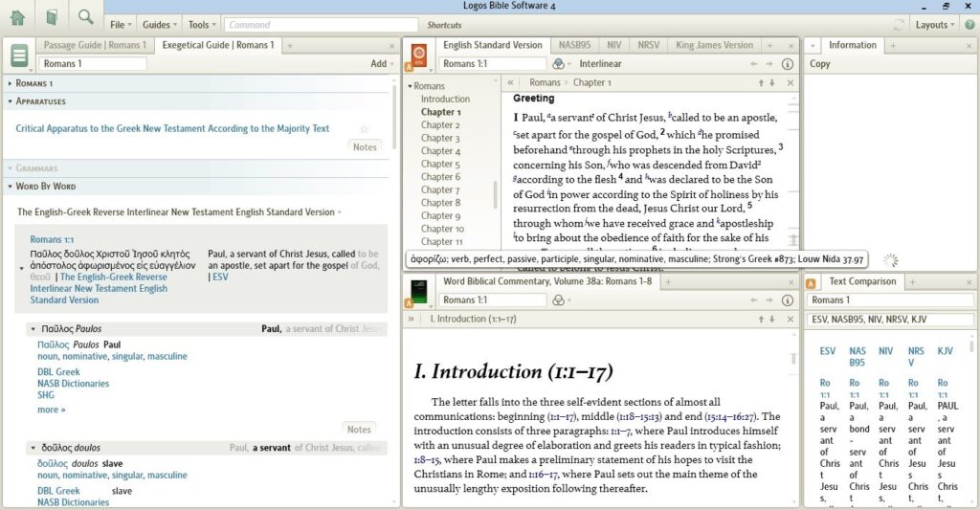Select Introduction in ESV contents
This screenshot has height=510, width=980.
tap(445, 99)
